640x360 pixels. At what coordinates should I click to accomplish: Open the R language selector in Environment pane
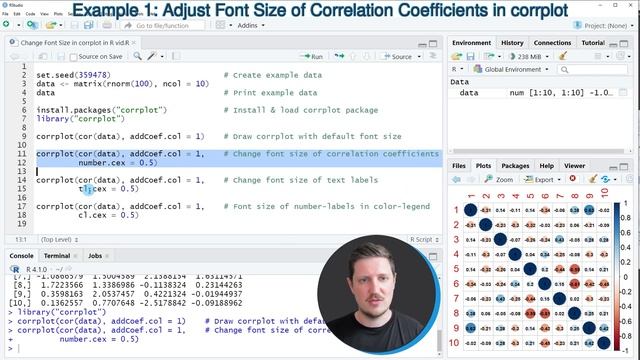pos(458,69)
